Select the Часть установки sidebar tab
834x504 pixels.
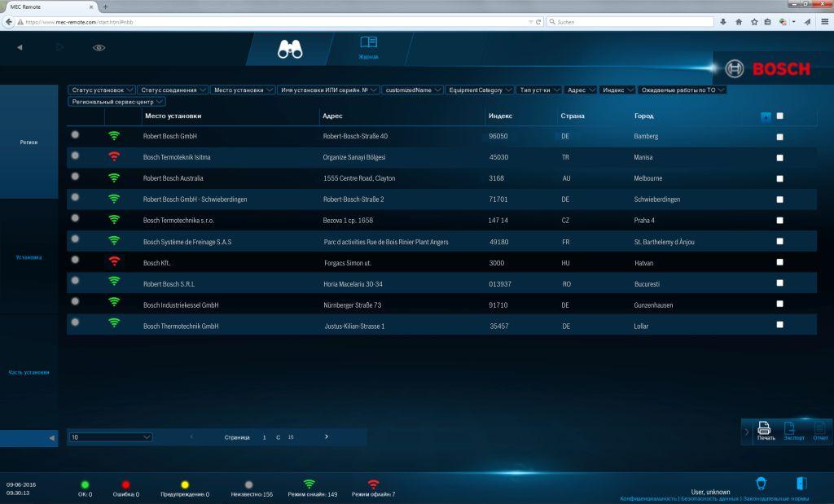[29, 372]
